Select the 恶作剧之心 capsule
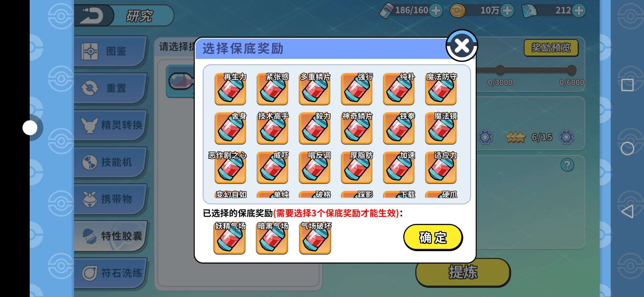Screen dimensions: 644x297 [x=230, y=167]
